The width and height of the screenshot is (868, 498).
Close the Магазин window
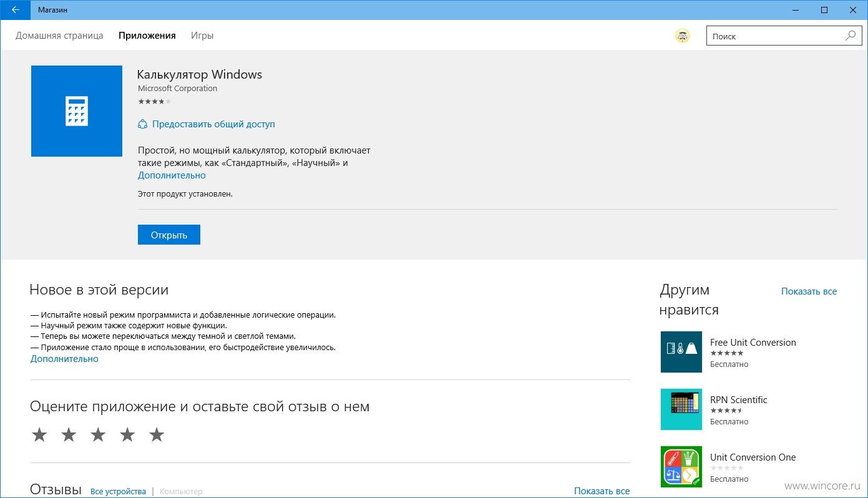click(x=853, y=10)
